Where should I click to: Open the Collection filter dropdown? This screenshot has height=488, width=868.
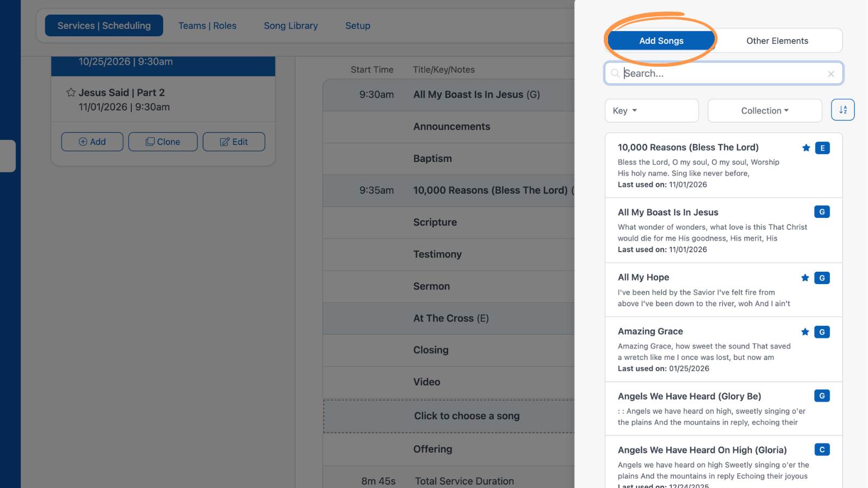point(765,111)
